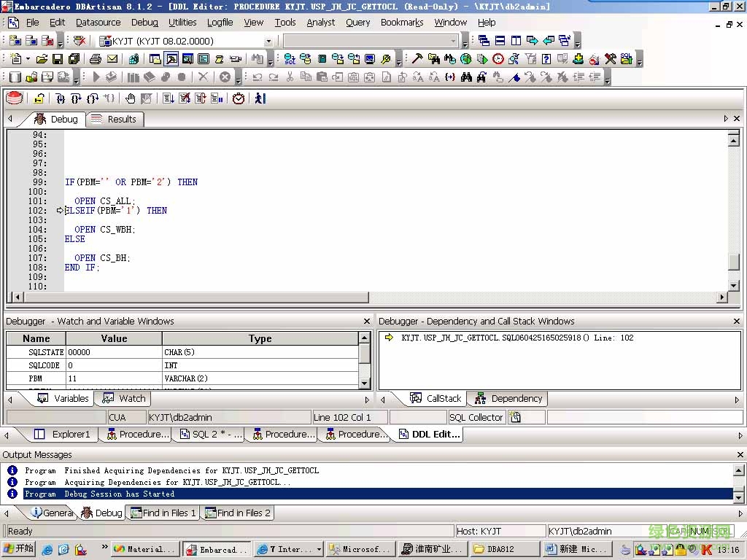
Task: Click the Step Into debug icon
Action: point(62,98)
